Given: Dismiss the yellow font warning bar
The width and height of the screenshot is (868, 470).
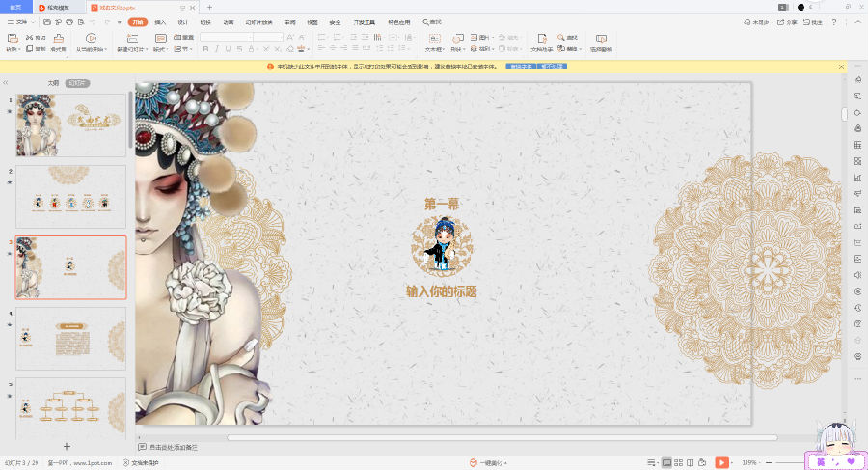Looking at the screenshot, I should pyautogui.click(x=841, y=66).
